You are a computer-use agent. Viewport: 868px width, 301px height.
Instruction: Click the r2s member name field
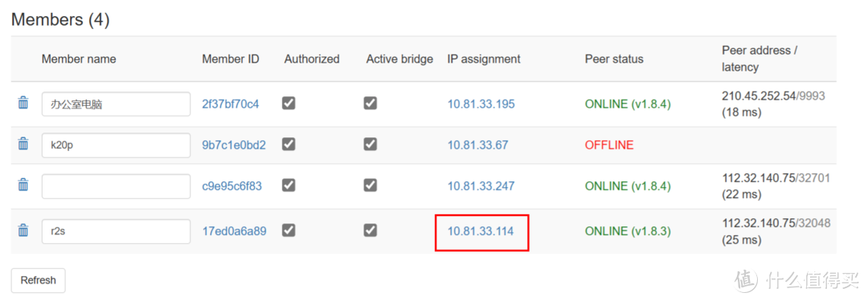point(117,231)
